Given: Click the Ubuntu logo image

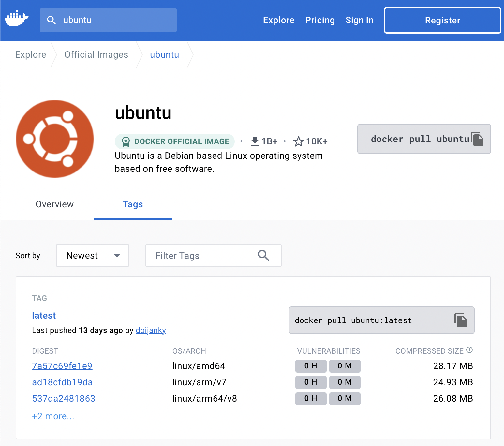Looking at the screenshot, I should [x=55, y=139].
